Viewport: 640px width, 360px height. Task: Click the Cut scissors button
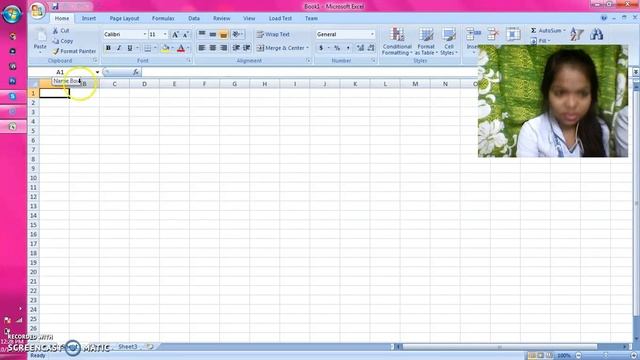61,31
